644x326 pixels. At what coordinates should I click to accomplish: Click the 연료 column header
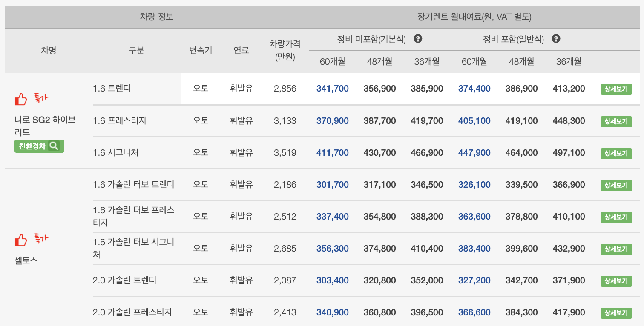click(x=241, y=50)
